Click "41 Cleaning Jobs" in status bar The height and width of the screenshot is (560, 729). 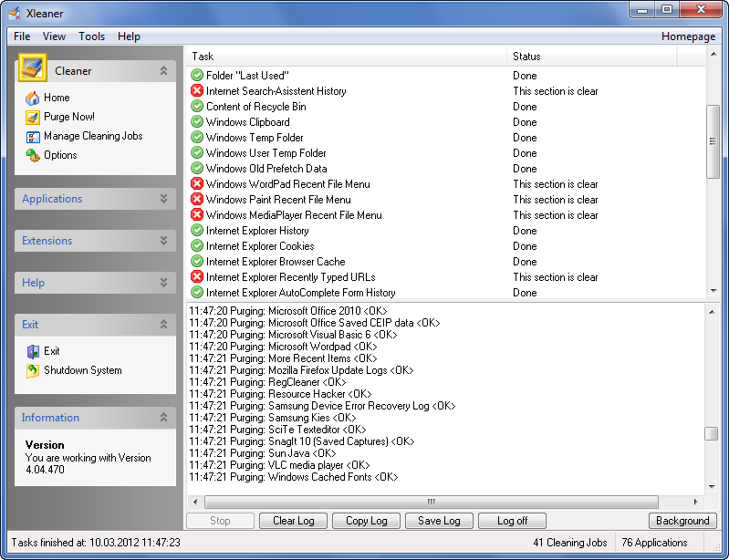(x=570, y=543)
